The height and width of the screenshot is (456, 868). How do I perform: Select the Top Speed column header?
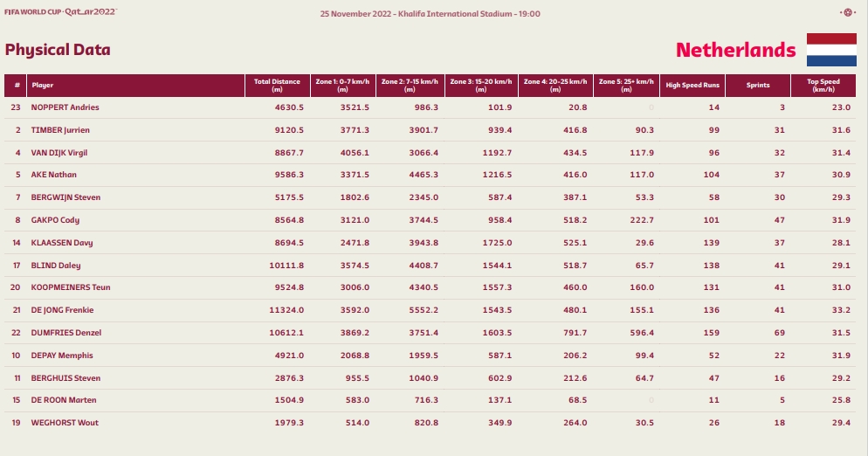(x=823, y=86)
